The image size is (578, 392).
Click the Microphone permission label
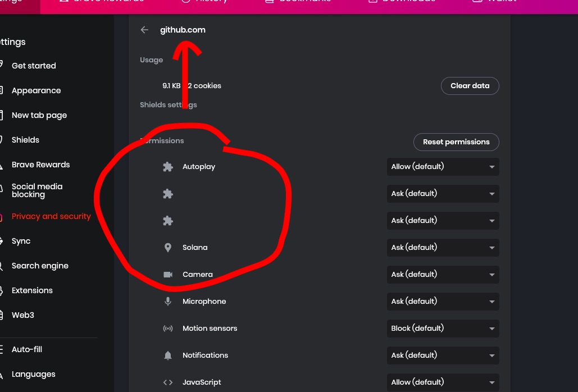pyautogui.click(x=204, y=302)
